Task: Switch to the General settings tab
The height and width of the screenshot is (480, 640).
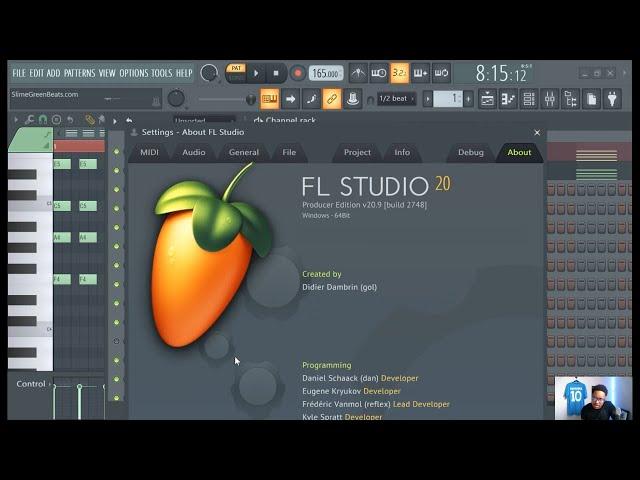Action: [x=244, y=152]
